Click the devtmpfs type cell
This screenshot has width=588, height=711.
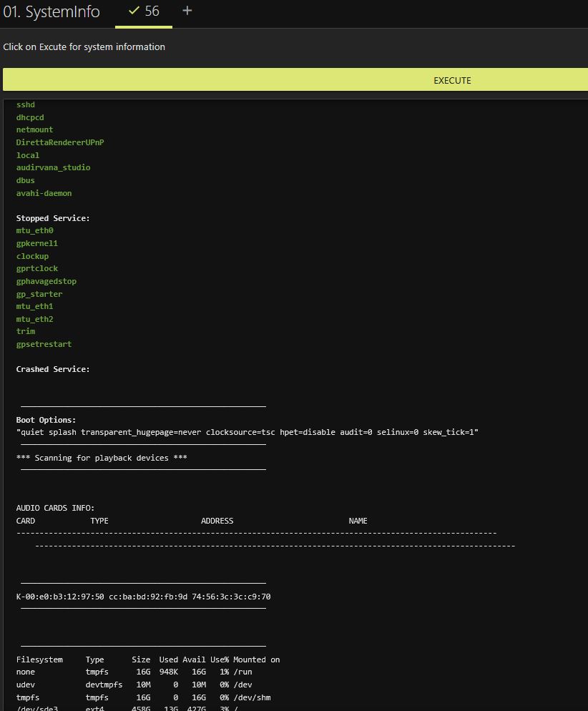point(104,685)
